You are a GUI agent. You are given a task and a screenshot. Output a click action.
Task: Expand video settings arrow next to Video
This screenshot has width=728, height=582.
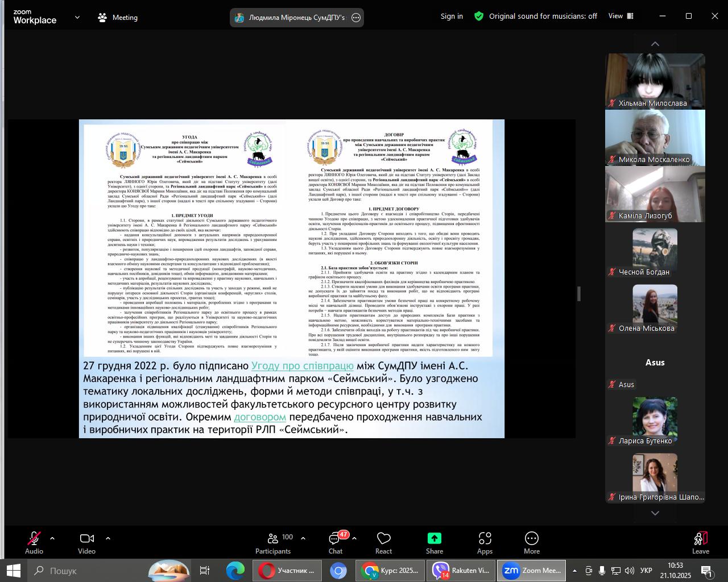click(x=108, y=538)
